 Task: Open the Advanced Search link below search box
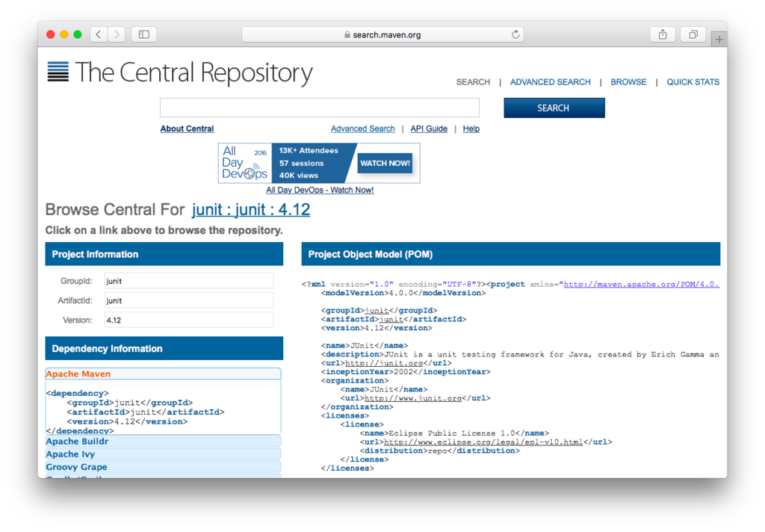click(362, 129)
